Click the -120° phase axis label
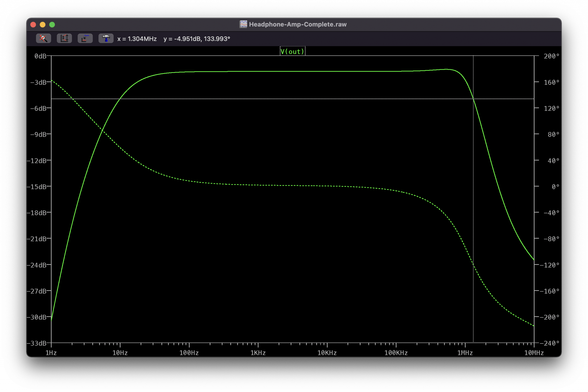 [550, 265]
